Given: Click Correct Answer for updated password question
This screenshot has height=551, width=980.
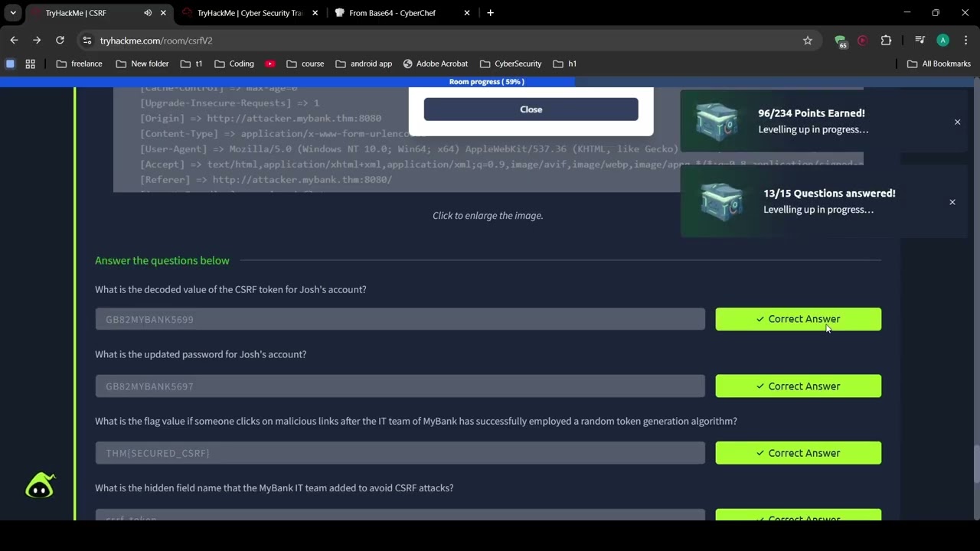Looking at the screenshot, I should [798, 386].
